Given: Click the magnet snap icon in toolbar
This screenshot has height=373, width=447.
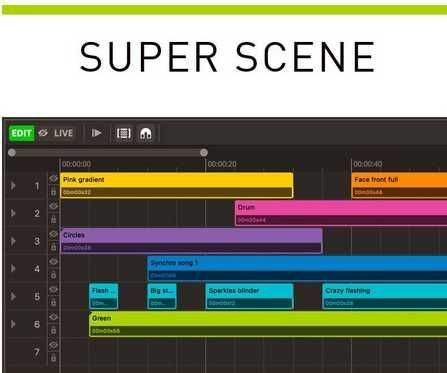Looking at the screenshot, I should (146, 134).
